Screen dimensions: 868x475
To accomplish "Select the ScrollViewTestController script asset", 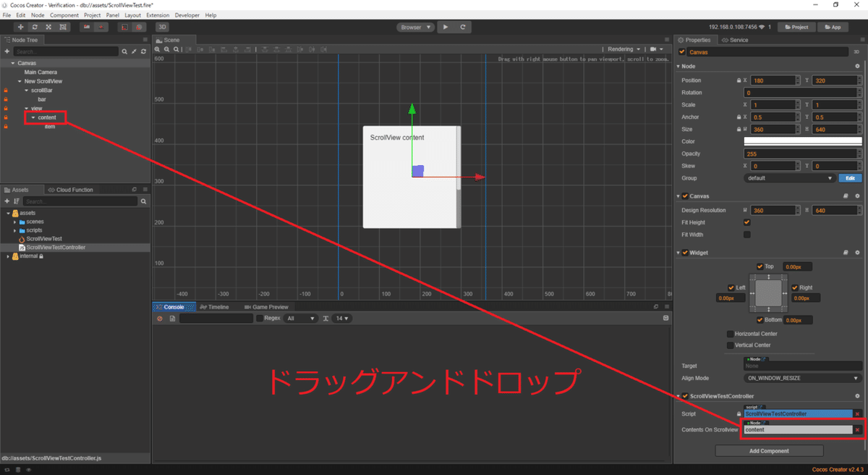I will [x=56, y=248].
